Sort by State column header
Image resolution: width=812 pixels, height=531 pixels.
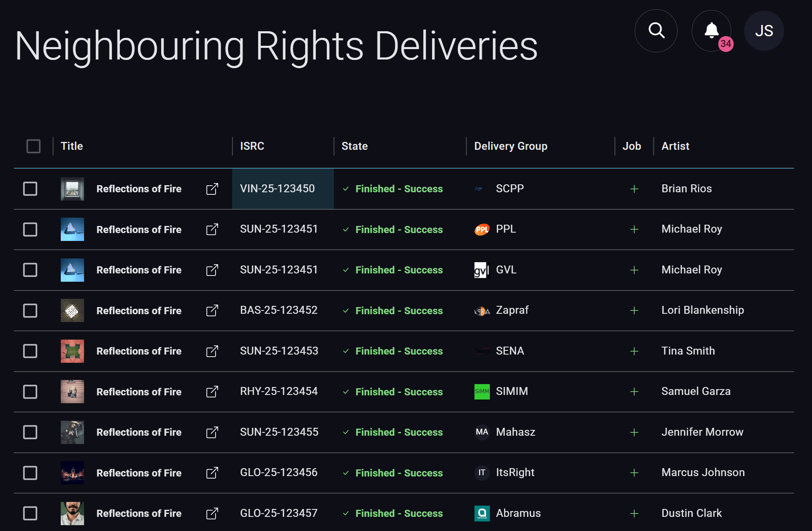coord(355,146)
